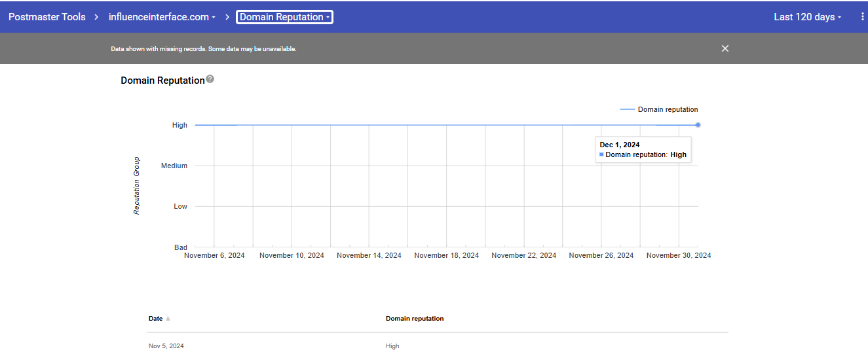Click the November 6, 2024 axis label
Viewport: 868px width, 356px height.
(214, 255)
